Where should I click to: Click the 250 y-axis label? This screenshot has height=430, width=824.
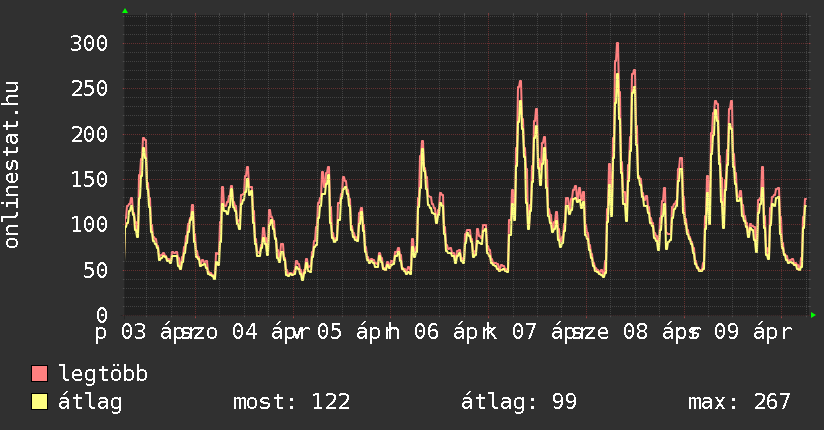tap(89, 88)
